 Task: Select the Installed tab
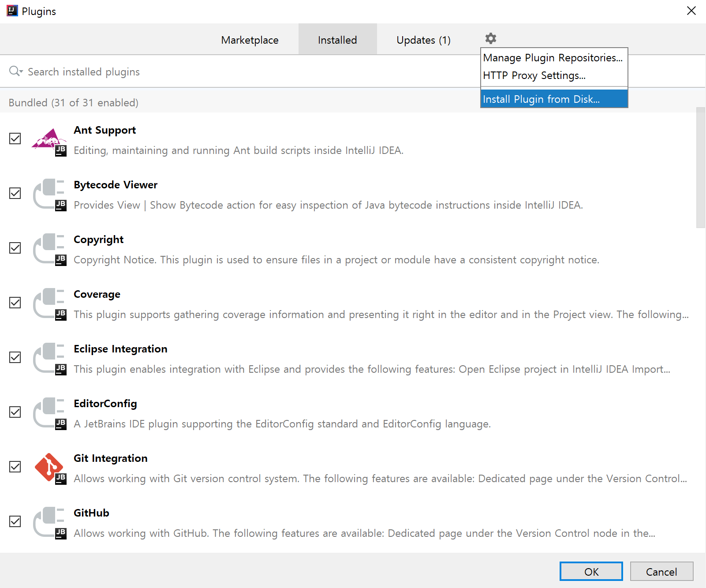337,40
